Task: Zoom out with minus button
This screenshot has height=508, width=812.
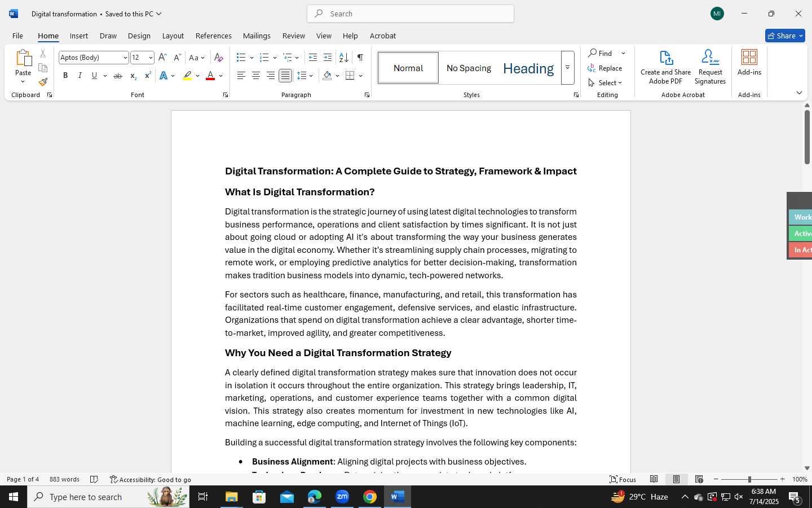Action: click(716, 479)
